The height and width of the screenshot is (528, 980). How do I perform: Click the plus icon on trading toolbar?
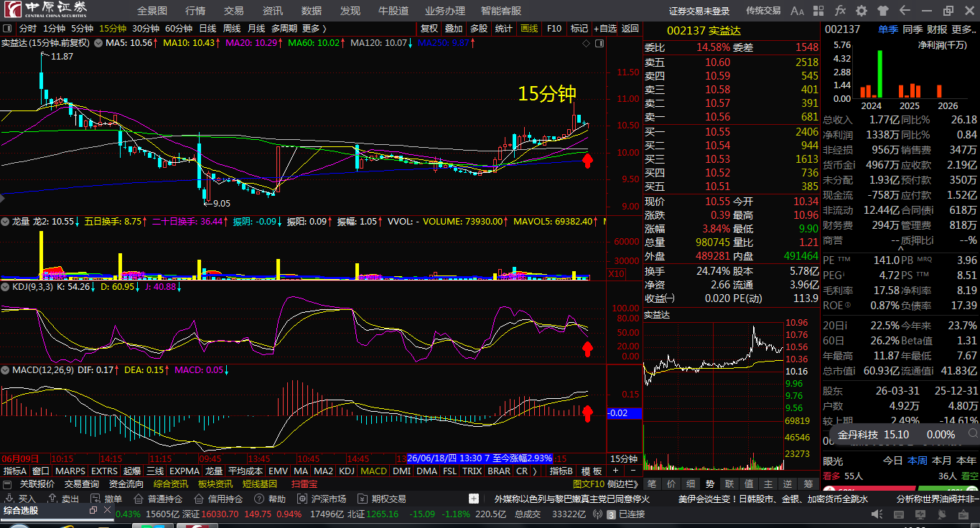[x=474, y=499]
